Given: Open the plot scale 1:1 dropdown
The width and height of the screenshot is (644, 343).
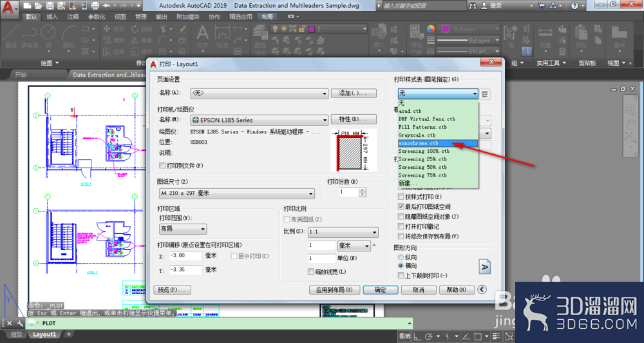Looking at the screenshot, I should (343, 232).
